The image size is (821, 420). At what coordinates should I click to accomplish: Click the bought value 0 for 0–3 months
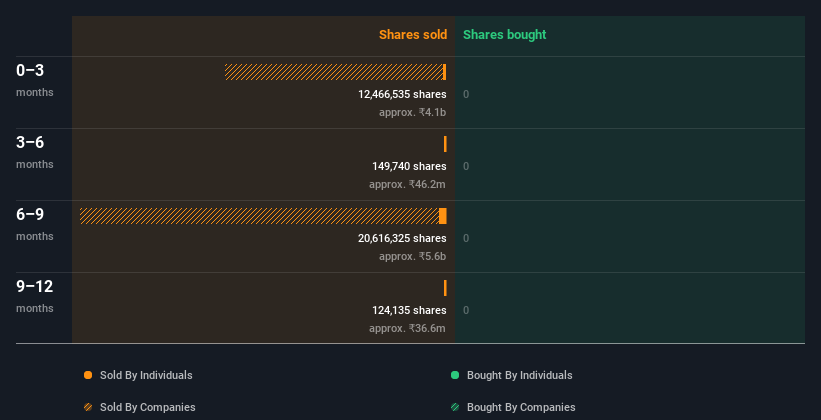coord(466,94)
